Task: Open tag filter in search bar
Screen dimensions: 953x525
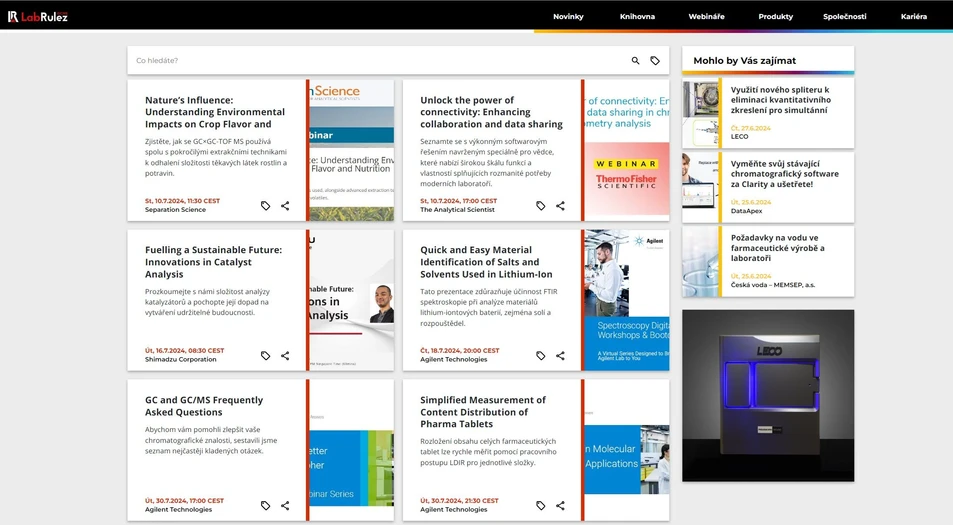Action: 655,61
